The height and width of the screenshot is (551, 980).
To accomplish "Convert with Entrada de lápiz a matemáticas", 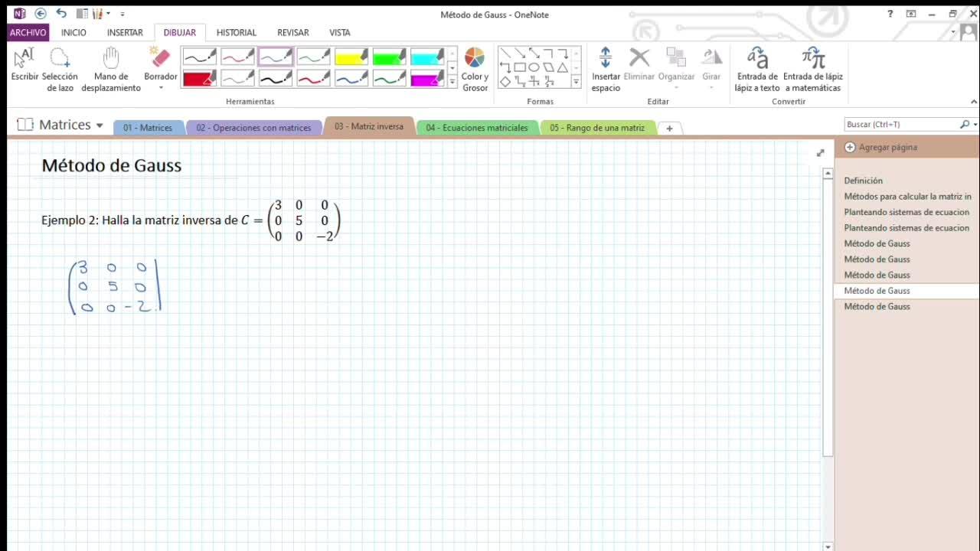I will [x=812, y=70].
